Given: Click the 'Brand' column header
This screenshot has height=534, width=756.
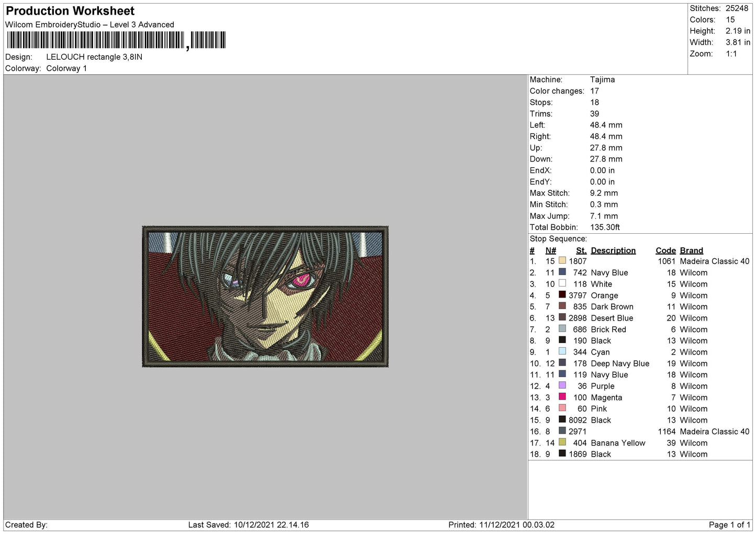Looking at the screenshot, I should pos(691,251).
